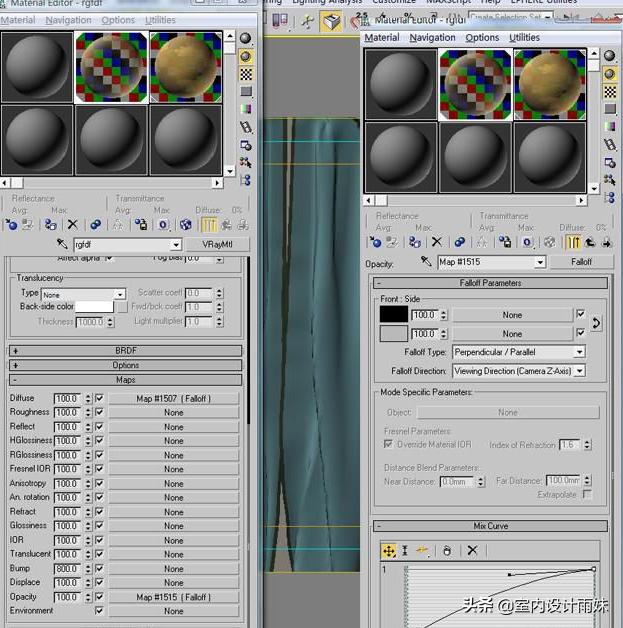Screen dimensions: 623x628
Task: Select Move tool in Mix Curve toolbar
Action: pos(389,551)
